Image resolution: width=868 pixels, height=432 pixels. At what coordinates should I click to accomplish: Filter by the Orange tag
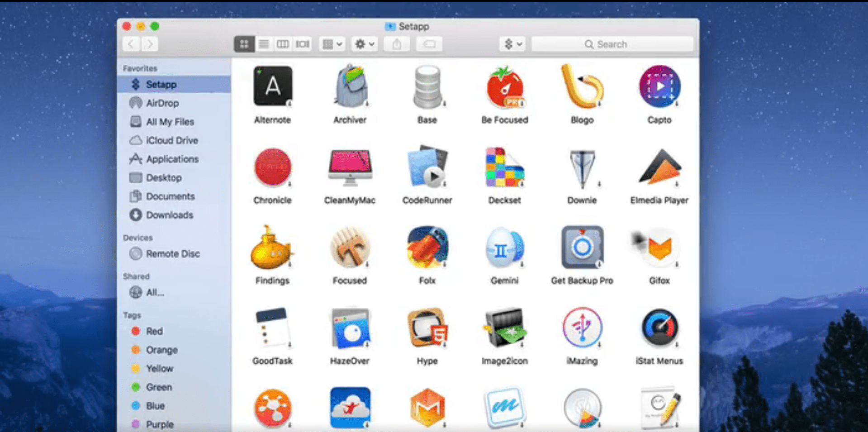tap(174, 350)
